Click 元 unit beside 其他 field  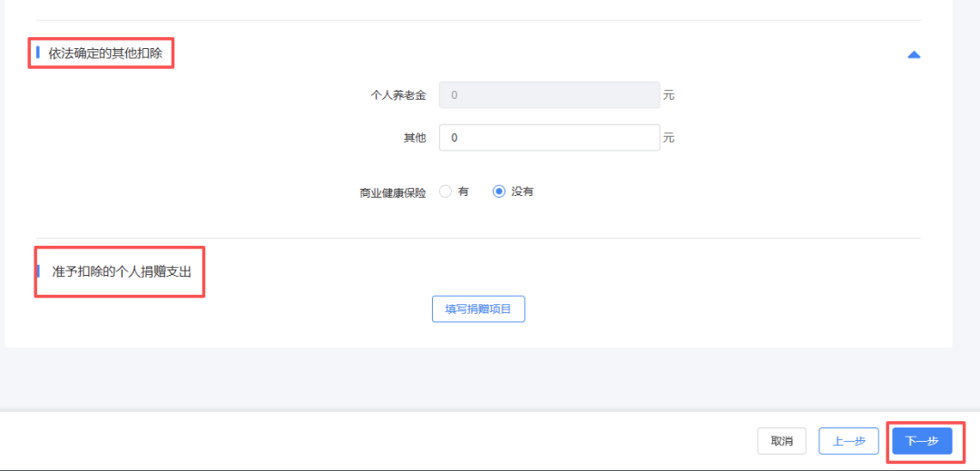(669, 138)
